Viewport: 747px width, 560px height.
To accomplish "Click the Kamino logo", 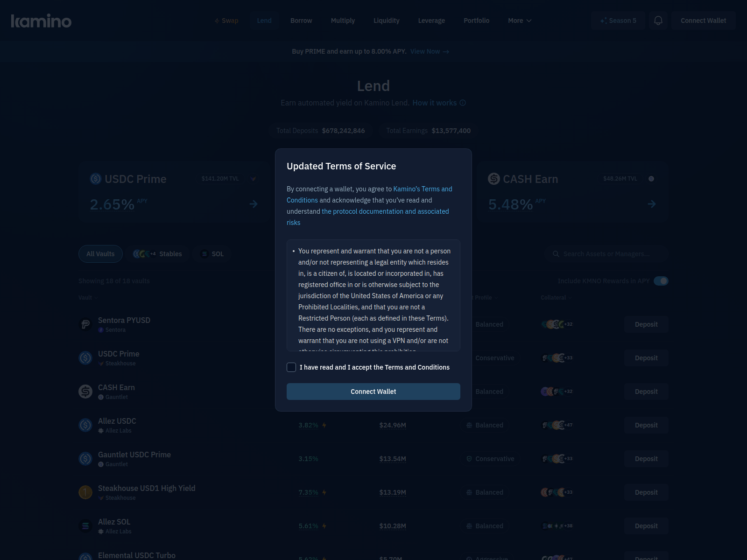I will 41,21.
